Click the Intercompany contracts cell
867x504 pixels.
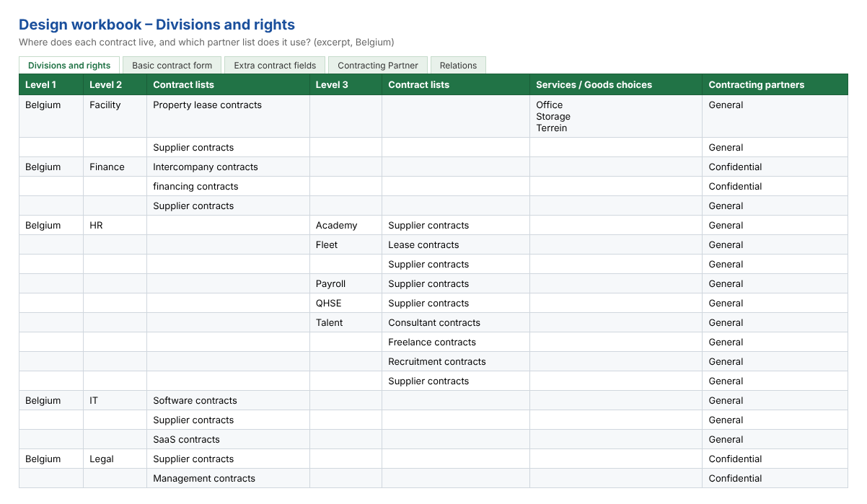(229, 167)
